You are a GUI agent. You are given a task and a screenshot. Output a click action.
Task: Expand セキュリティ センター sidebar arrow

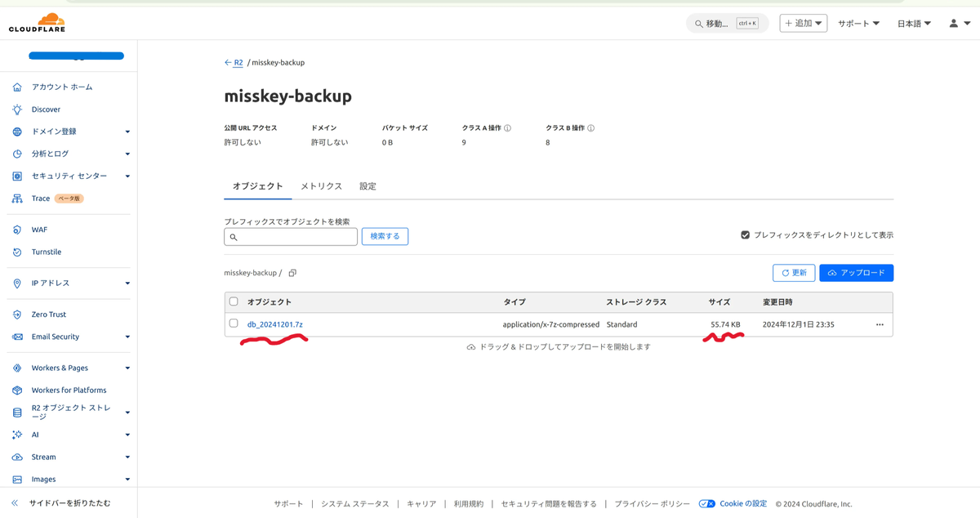coord(127,176)
